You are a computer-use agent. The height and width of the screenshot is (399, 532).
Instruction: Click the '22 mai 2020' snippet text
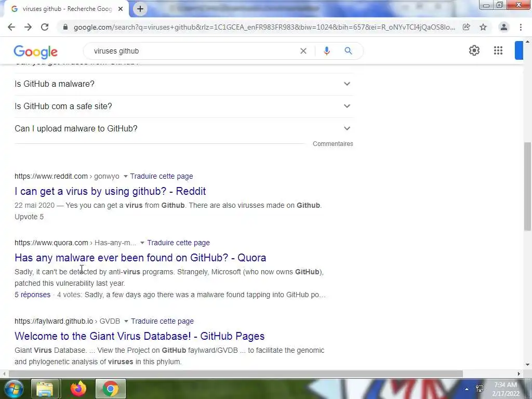click(x=35, y=206)
